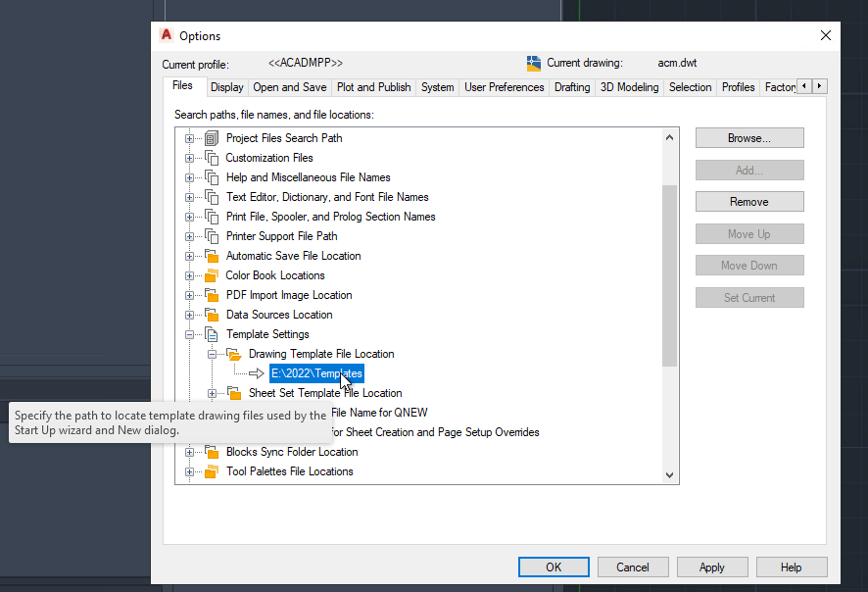Screen dimensions: 868x592
Task: Select the E:\2022\Templates path entry
Action: coord(315,373)
